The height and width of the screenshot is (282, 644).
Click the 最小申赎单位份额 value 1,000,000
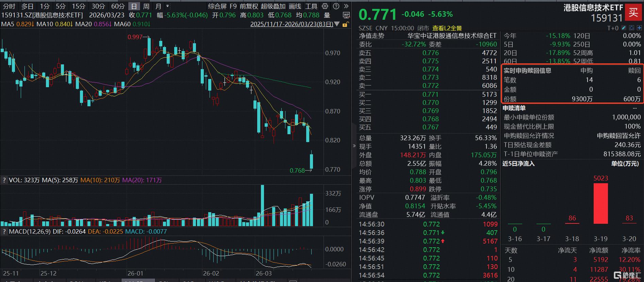[626, 117]
